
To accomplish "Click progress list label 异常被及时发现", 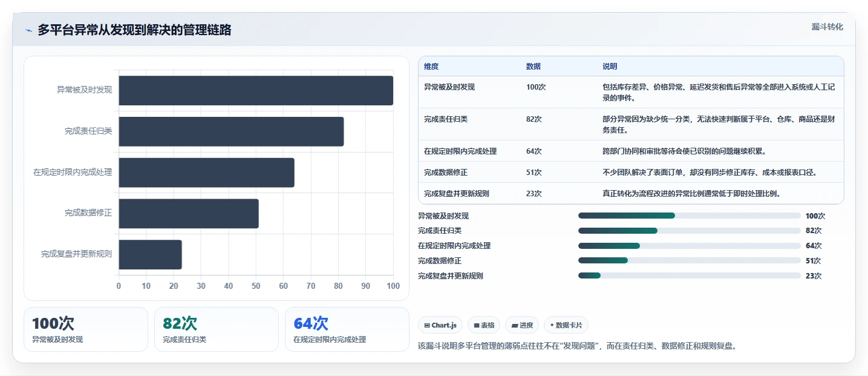I will pos(443,216).
